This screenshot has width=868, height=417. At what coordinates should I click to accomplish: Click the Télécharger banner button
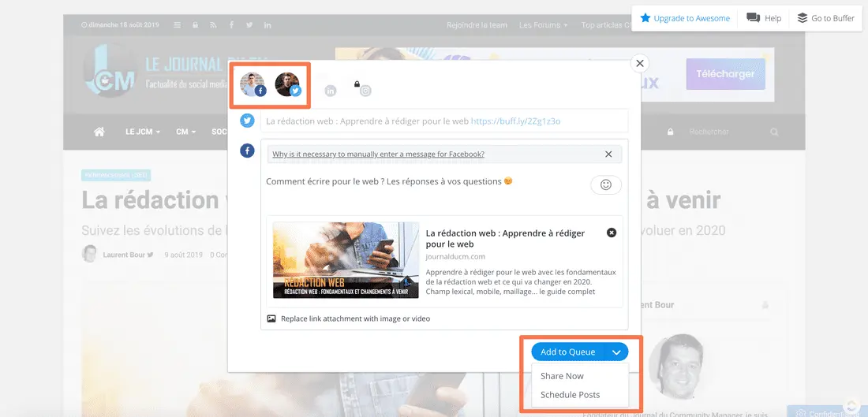click(x=725, y=74)
